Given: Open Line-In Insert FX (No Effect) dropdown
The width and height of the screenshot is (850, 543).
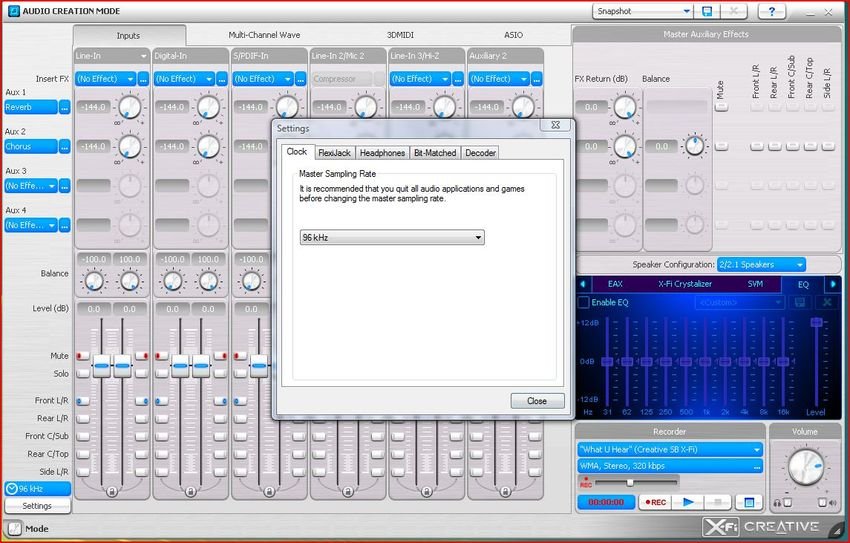Looking at the screenshot, I should tap(105, 79).
